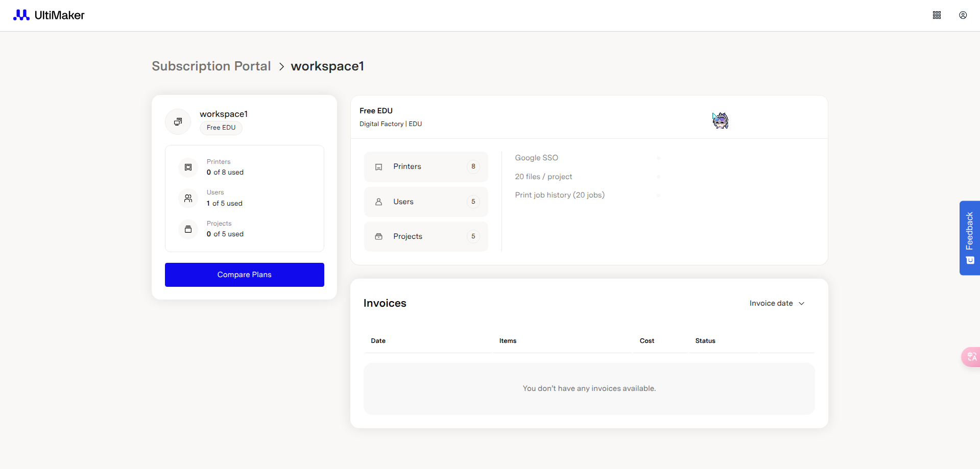980x469 pixels.
Task: Click the mascot avatar in plan header
Action: click(x=720, y=120)
